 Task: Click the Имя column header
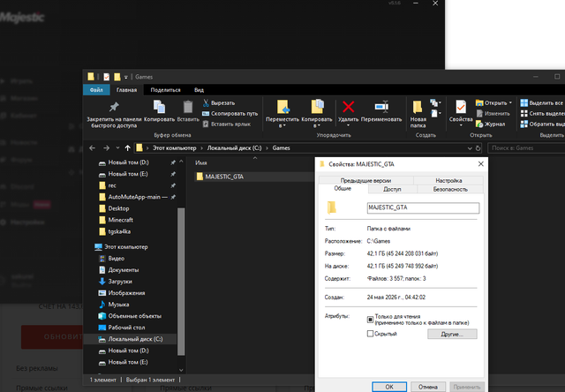click(201, 162)
